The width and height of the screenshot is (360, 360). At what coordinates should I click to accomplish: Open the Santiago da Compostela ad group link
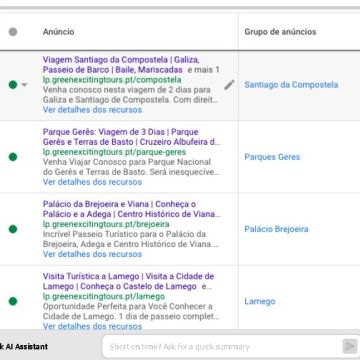[x=291, y=85]
